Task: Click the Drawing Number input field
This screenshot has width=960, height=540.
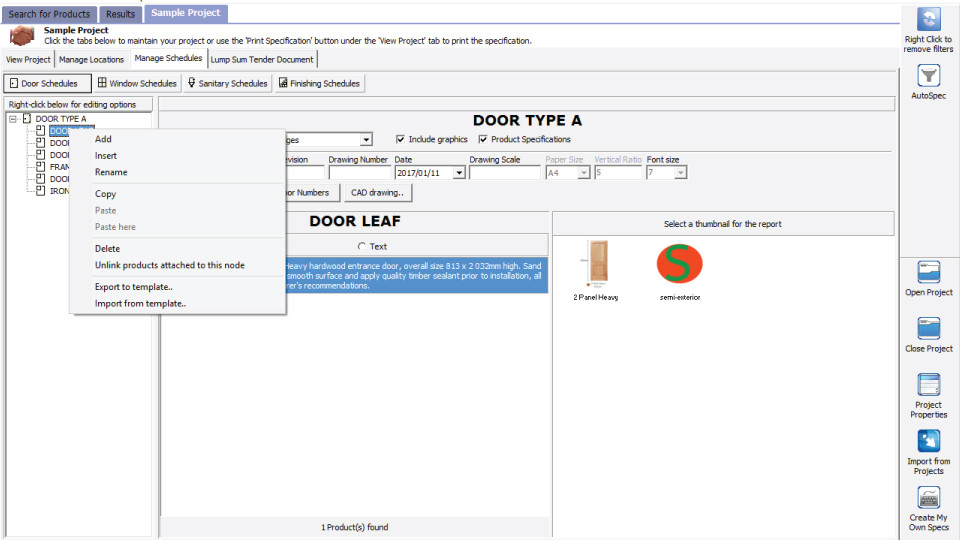Action: coord(359,173)
